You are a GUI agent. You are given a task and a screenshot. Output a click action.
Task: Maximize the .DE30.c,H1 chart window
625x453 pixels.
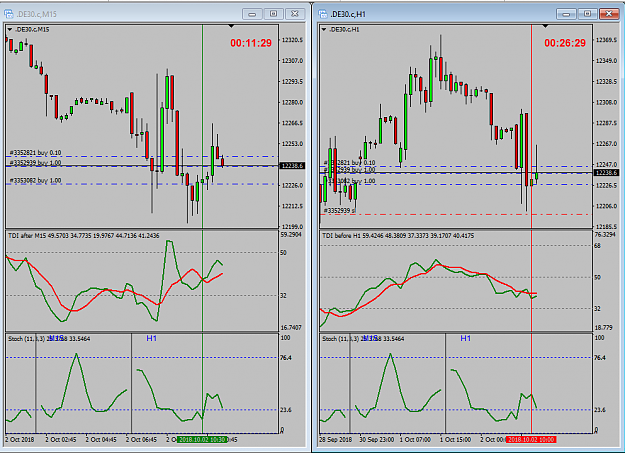click(x=588, y=14)
